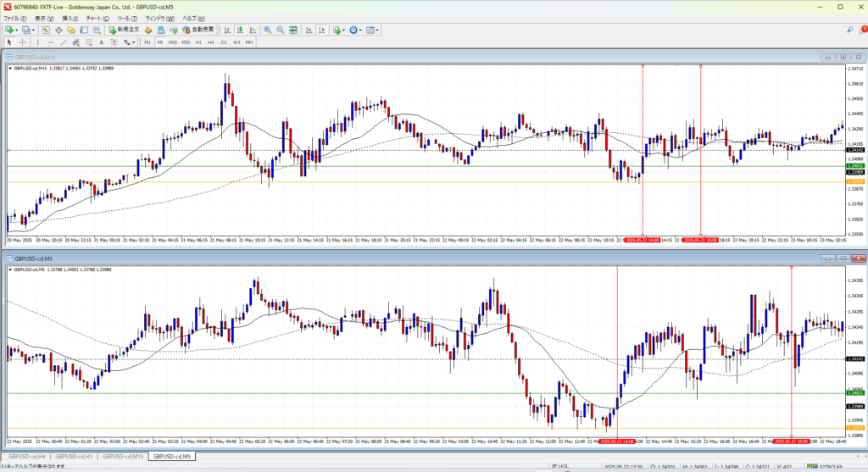Switch to candlestick chart mode
The image size is (868, 472).
click(240, 30)
